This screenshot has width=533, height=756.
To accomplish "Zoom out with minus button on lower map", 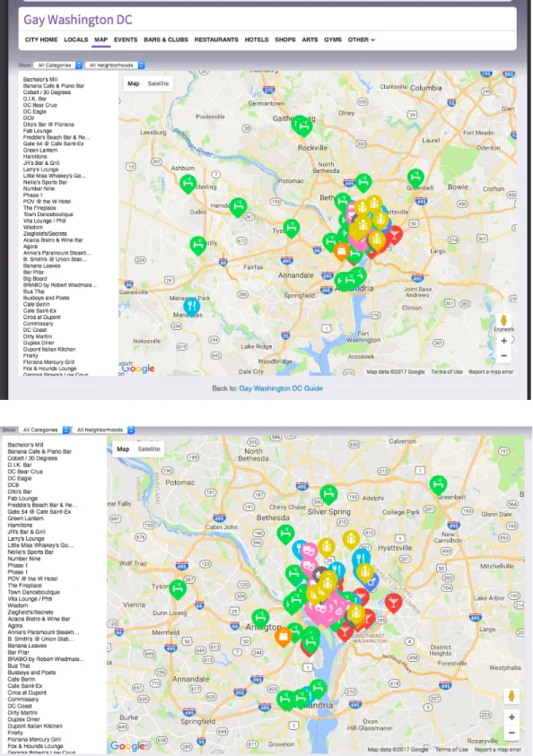I will [511, 733].
